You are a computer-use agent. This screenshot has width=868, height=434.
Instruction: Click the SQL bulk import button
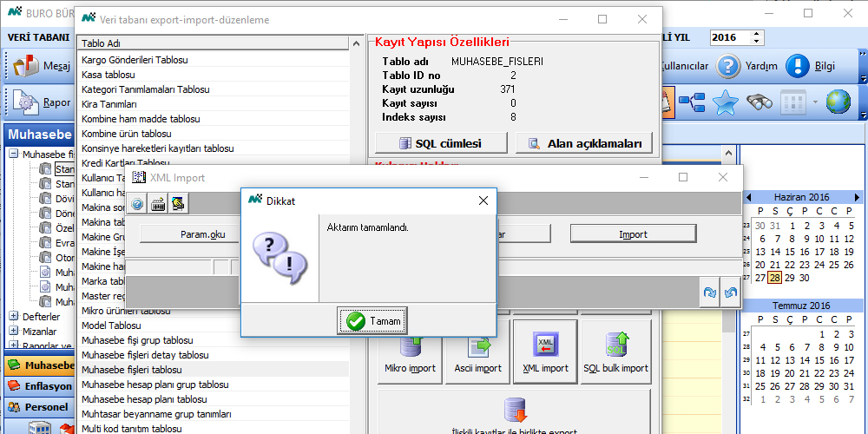[616, 352]
